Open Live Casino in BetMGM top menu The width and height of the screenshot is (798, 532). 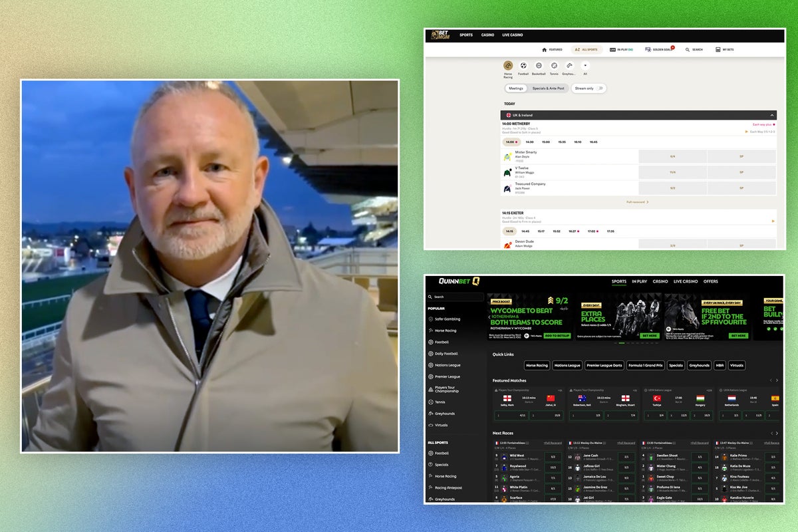click(512, 35)
